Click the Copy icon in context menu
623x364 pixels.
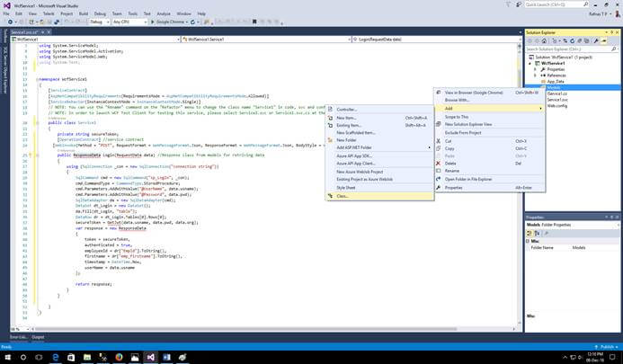pos(438,148)
